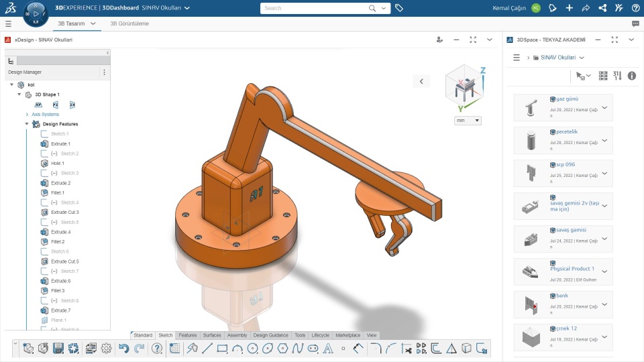Viewport: 644px width, 362px height.
Task: Select the Arc sketch tool
Action: 237,349
